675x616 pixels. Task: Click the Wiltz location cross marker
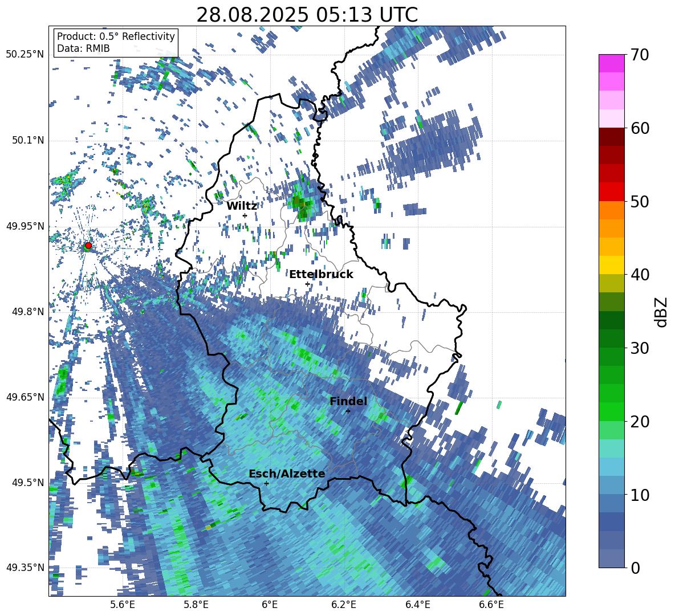[x=245, y=215]
